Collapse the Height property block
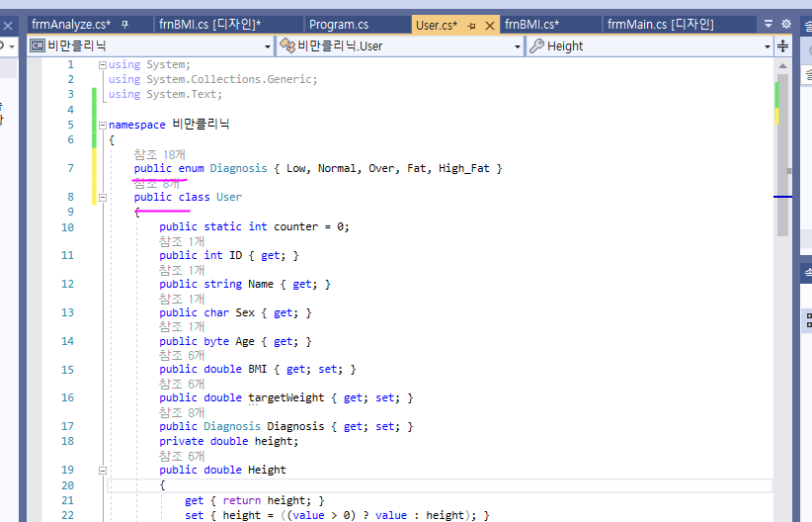The width and height of the screenshot is (812, 522). pos(103,471)
